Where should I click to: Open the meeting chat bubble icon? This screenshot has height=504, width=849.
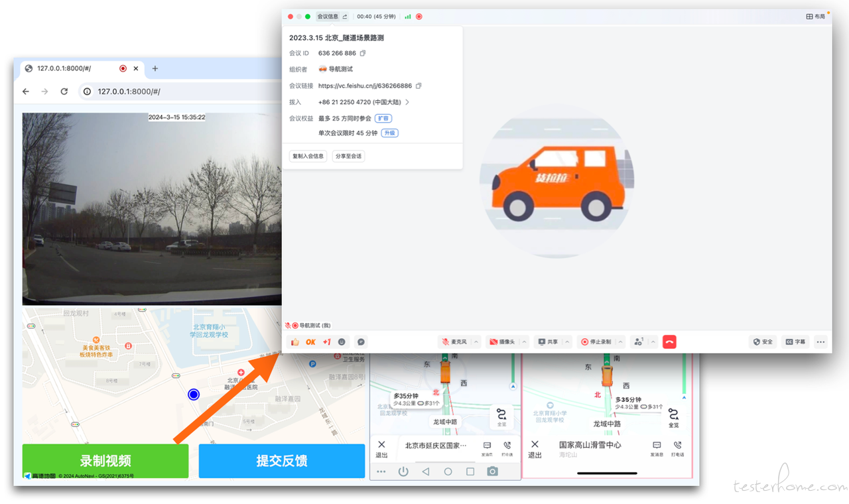pos(361,342)
